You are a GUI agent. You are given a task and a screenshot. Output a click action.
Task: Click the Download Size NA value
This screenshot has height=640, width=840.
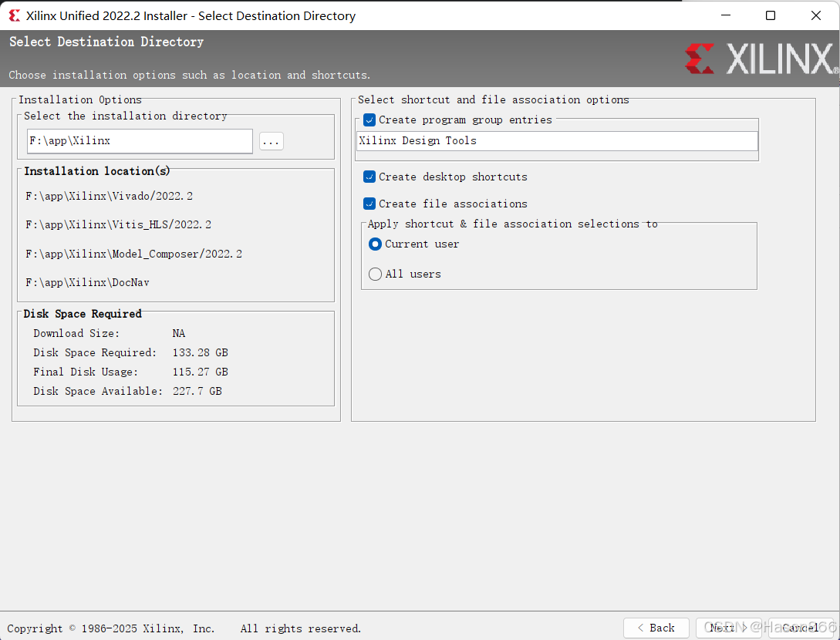click(179, 334)
